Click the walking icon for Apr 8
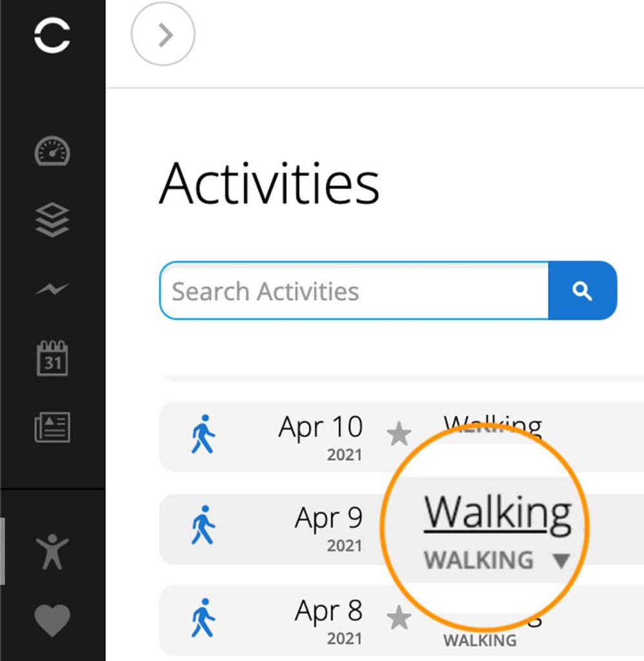The height and width of the screenshot is (661, 644). (x=203, y=618)
